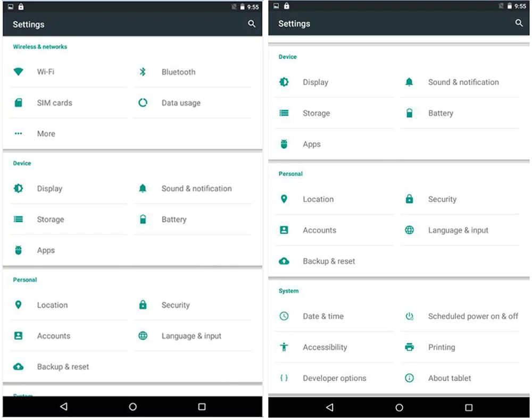Tap the Accessibility figure icon
The width and height of the screenshot is (532, 420).
pos(284,347)
